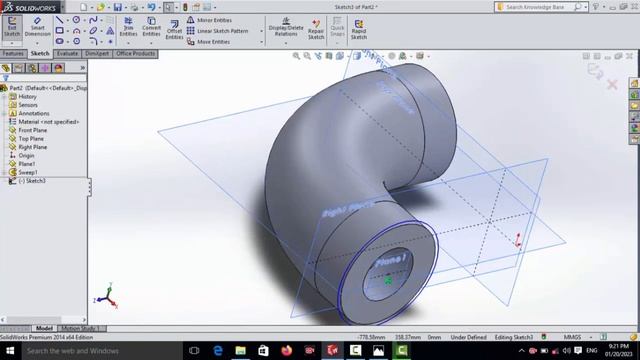Click the Zoom to Fit icon
The height and width of the screenshot is (360, 640).
296,56
